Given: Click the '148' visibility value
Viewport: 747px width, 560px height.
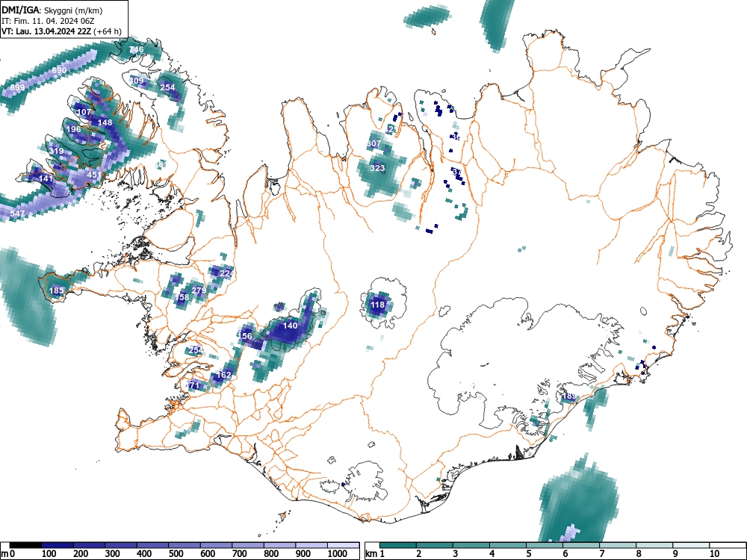Looking at the screenshot, I should [x=105, y=123].
